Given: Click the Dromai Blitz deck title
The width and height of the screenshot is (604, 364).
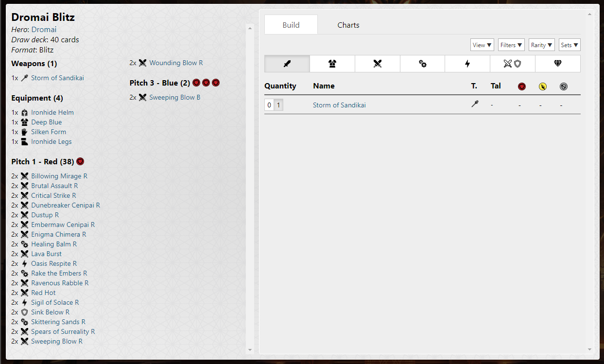Looking at the screenshot, I should pos(43,17).
